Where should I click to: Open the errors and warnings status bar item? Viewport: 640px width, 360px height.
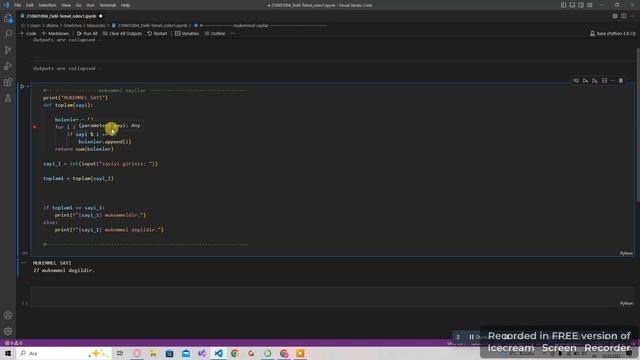pyautogui.click(x=13, y=343)
